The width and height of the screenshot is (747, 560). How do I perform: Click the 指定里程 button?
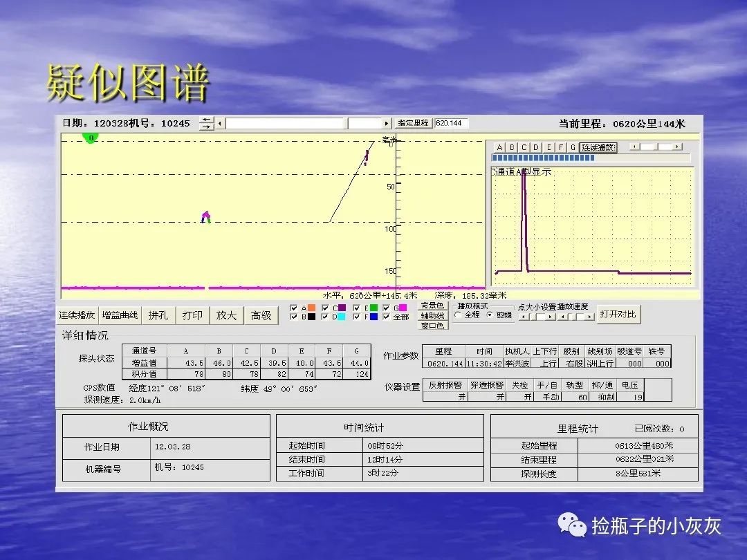tap(414, 123)
